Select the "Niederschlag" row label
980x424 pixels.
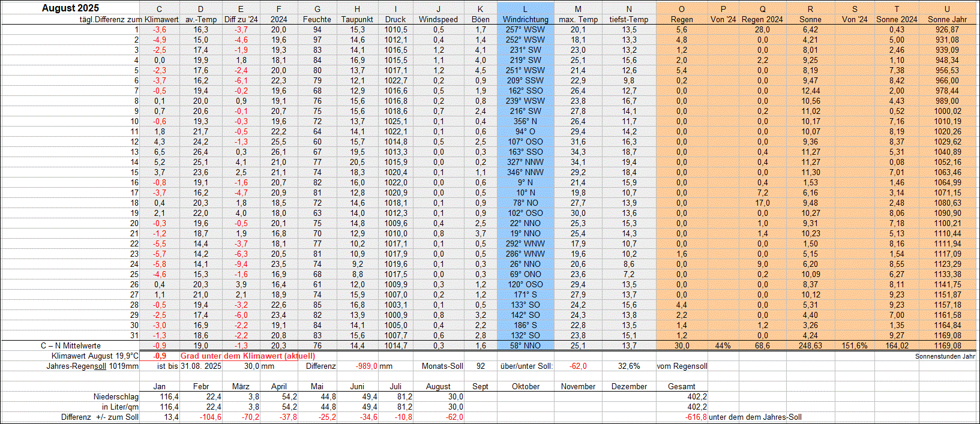coord(116,396)
